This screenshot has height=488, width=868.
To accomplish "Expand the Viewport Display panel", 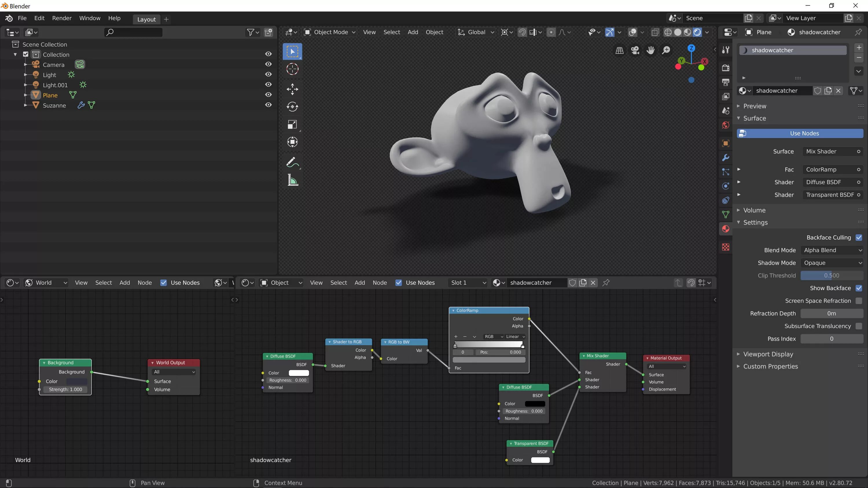I will pos(768,354).
